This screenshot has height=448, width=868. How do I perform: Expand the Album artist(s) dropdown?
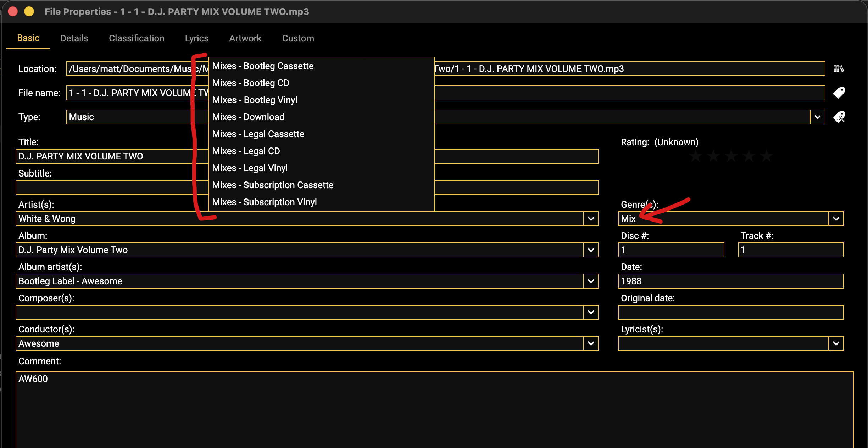pyautogui.click(x=591, y=281)
